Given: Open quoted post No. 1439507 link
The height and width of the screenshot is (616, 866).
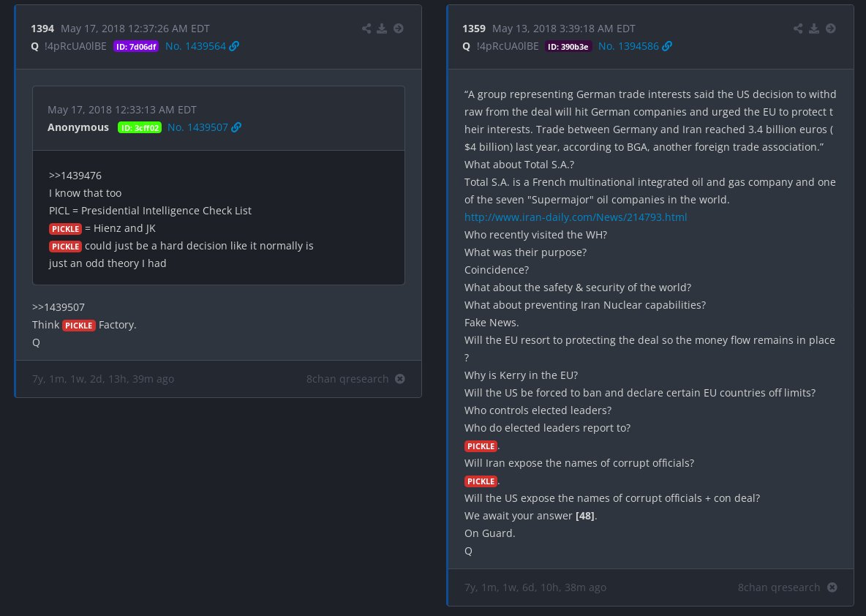Looking at the screenshot, I should pyautogui.click(x=197, y=127).
